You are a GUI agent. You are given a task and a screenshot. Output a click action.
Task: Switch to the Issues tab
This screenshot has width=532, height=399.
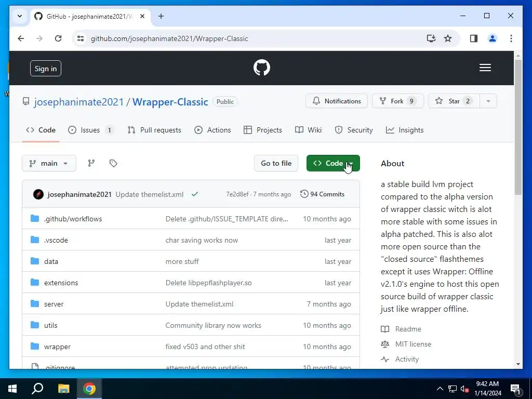[x=91, y=130]
